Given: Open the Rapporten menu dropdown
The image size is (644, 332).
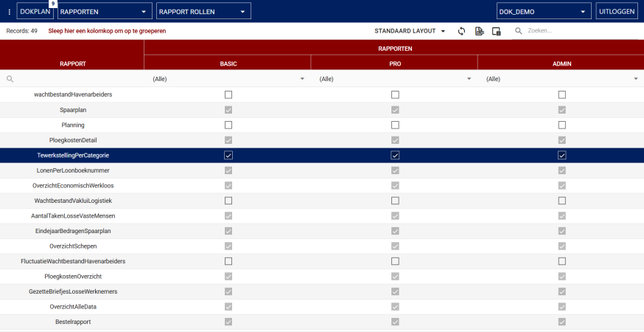Looking at the screenshot, I should pyautogui.click(x=105, y=12).
